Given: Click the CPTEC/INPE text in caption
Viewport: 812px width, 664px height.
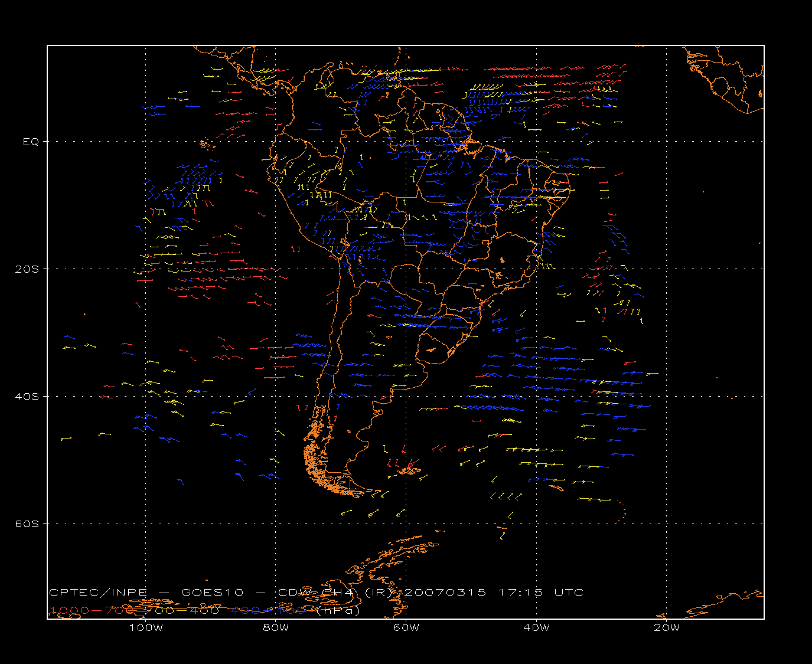Looking at the screenshot, I should pyautogui.click(x=98, y=592).
